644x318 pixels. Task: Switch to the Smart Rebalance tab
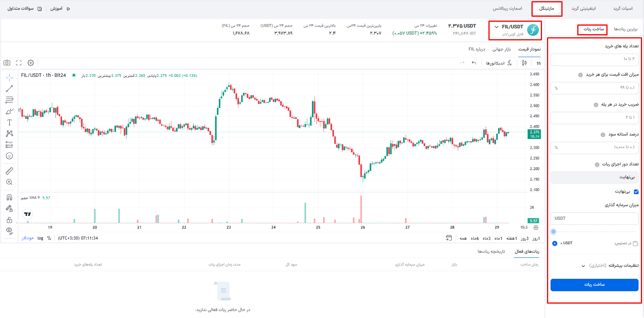click(507, 9)
